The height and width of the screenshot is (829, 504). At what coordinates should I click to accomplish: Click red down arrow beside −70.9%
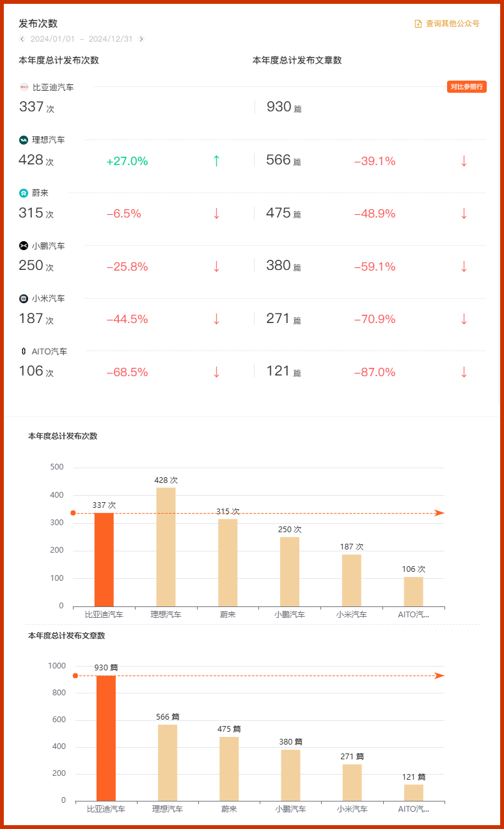point(464,319)
